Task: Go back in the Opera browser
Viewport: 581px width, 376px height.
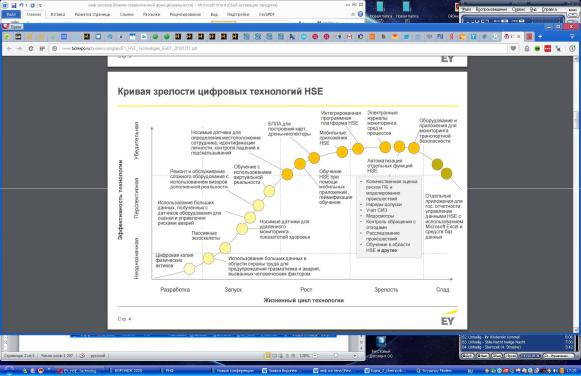Action: pos(9,49)
